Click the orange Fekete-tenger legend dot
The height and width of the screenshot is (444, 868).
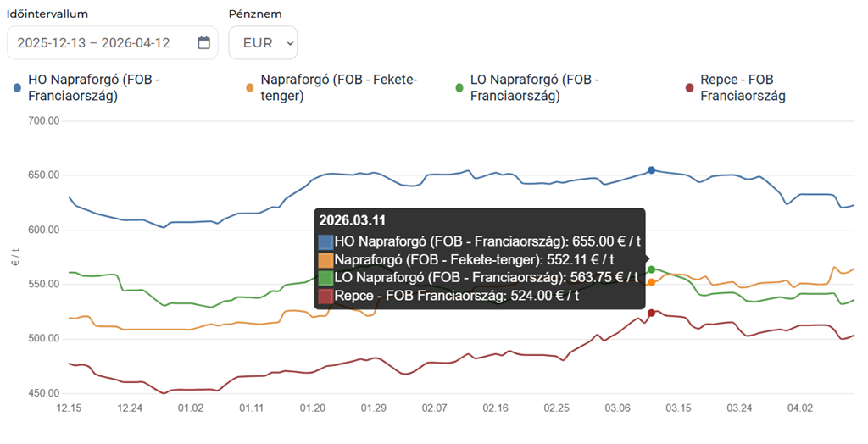249,87
